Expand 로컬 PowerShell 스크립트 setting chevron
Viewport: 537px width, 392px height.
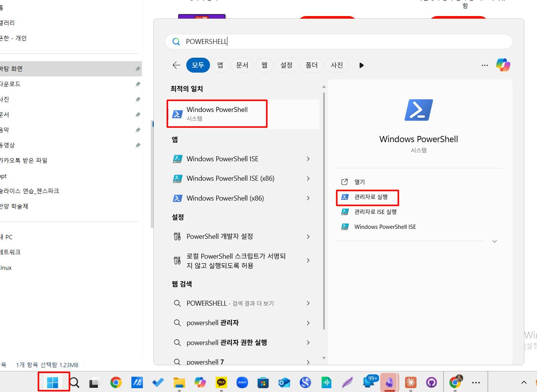click(x=308, y=261)
